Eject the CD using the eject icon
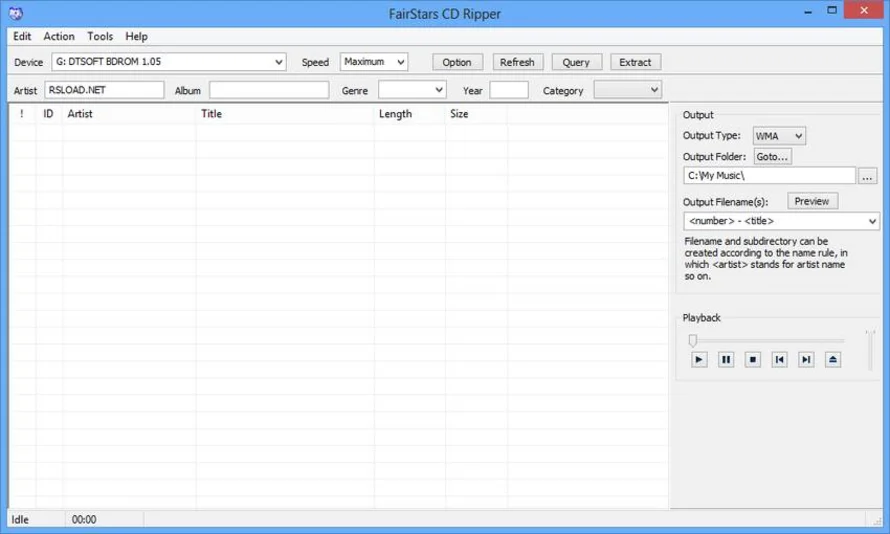Screen dimensions: 890x534 (833, 360)
